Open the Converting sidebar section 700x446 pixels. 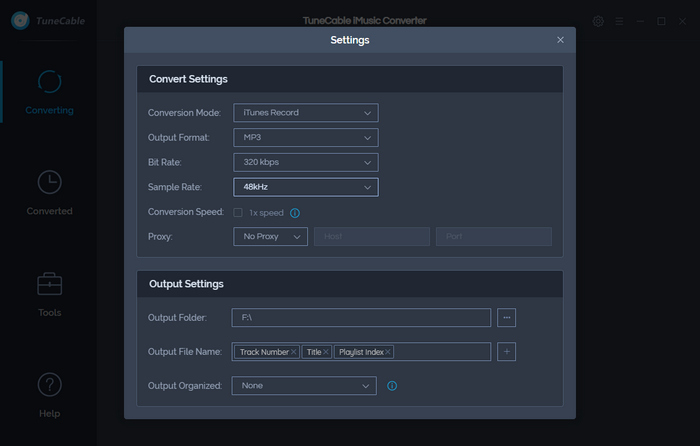(x=49, y=92)
